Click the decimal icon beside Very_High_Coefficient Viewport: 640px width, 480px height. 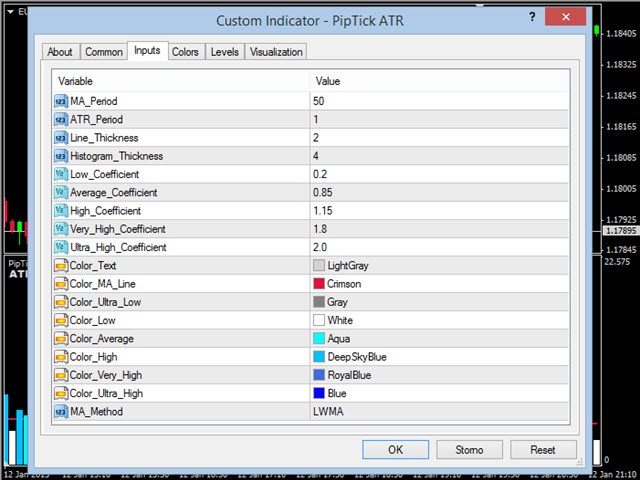tap(60, 229)
